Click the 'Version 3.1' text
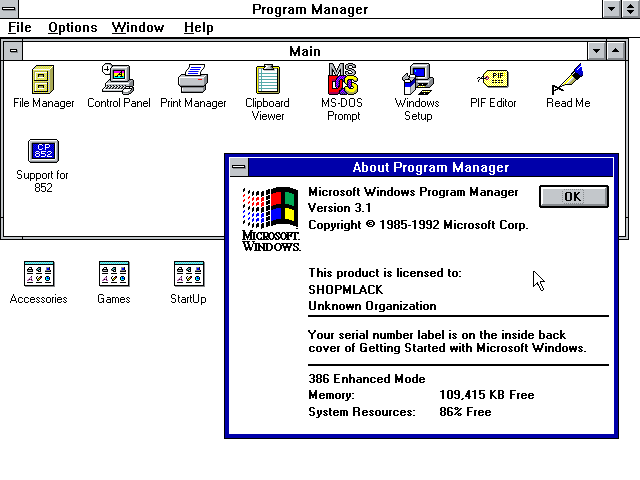 coord(340,208)
